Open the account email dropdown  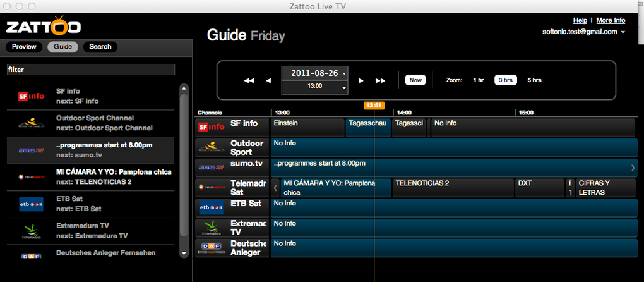coord(583,32)
